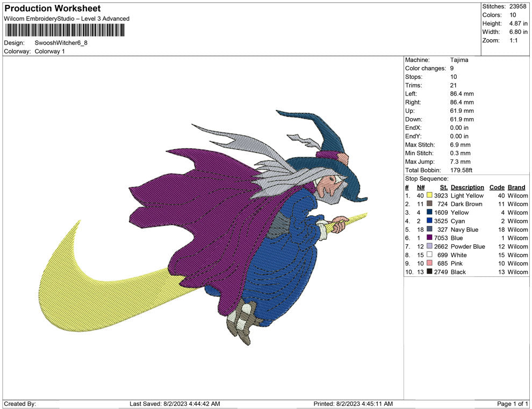
Task: Click the design name SwooshWitcher6_8
Action: click(x=61, y=43)
